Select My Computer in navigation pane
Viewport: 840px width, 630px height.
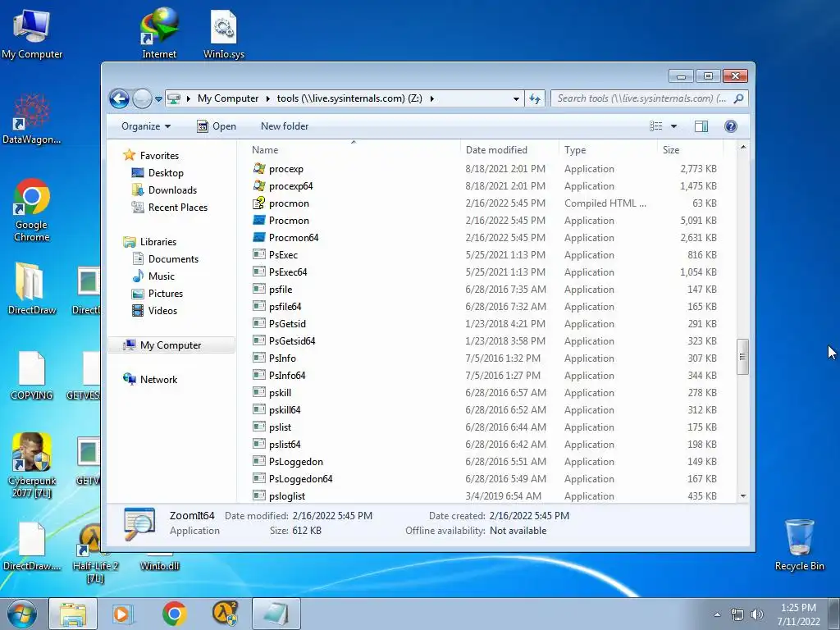171,345
